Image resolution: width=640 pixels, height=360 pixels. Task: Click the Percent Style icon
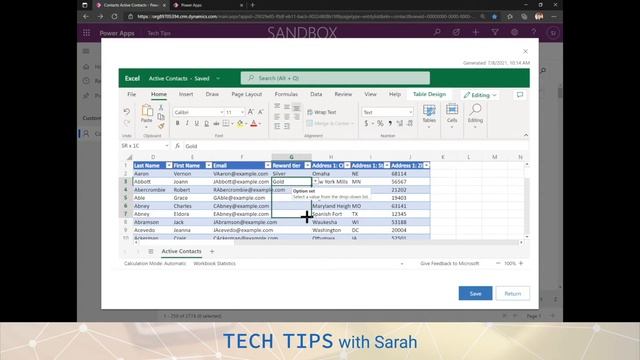(380, 123)
